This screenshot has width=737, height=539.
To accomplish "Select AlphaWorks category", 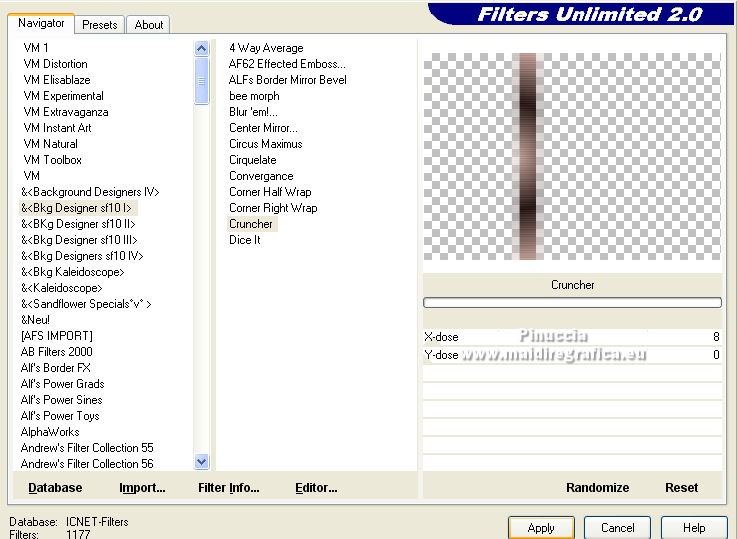I will point(50,431).
